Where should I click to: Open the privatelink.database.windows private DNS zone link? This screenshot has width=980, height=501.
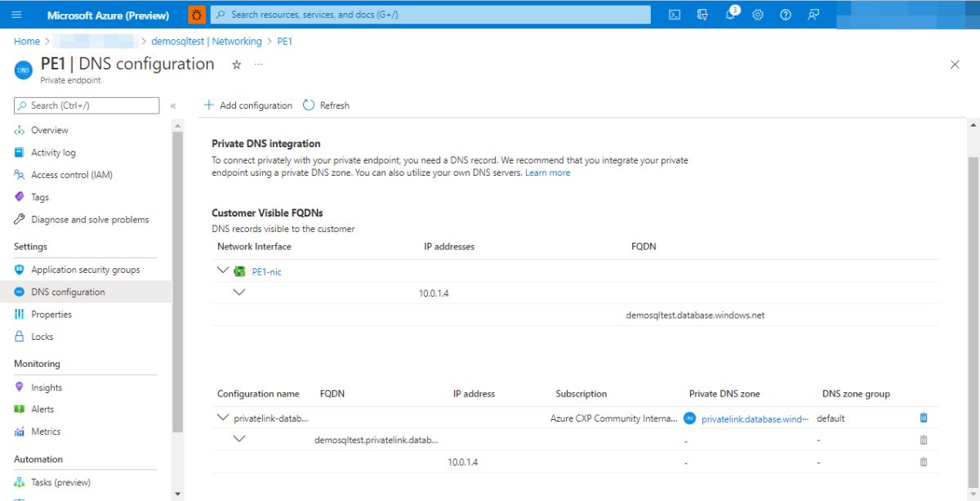(x=755, y=418)
